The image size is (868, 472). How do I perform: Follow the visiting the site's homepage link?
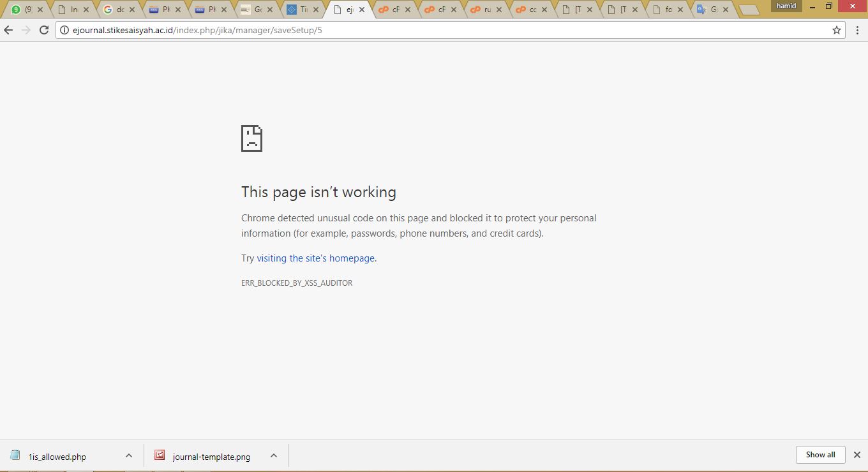tap(315, 258)
